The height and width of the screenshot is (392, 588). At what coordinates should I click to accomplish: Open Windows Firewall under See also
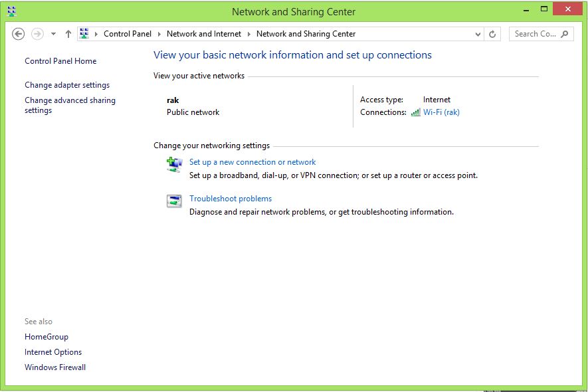pyautogui.click(x=55, y=367)
